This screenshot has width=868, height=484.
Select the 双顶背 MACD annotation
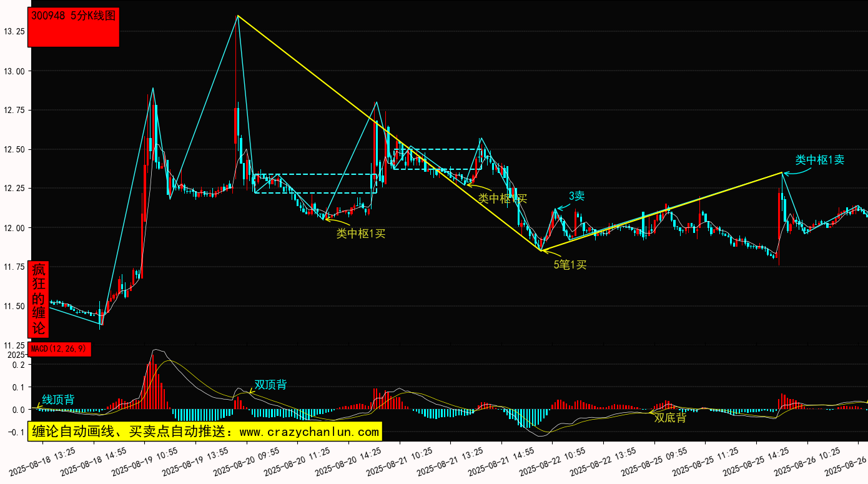coord(270,385)
